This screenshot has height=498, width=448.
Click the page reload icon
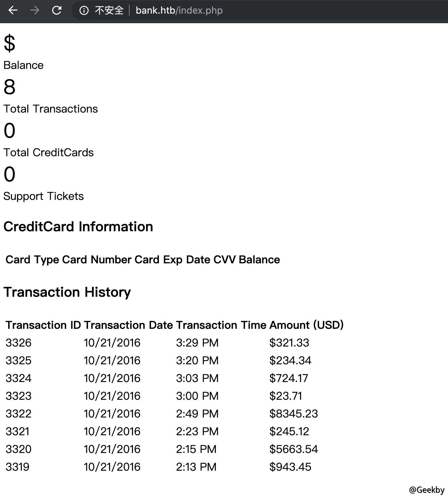[57, 11]
